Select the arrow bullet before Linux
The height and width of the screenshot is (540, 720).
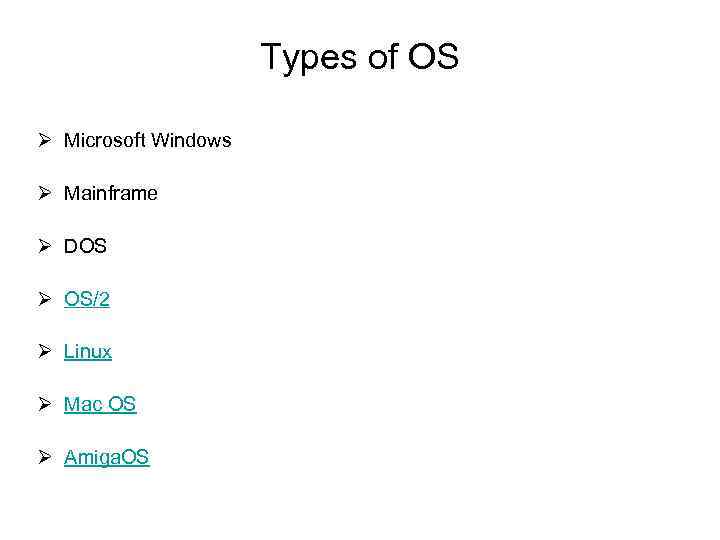[x=47, y=352]
